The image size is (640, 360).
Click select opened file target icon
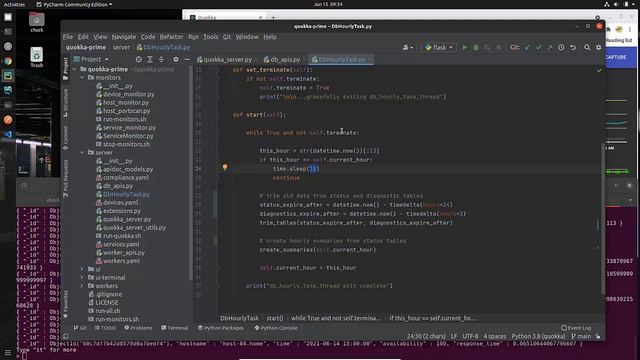[x=139, y=60]
